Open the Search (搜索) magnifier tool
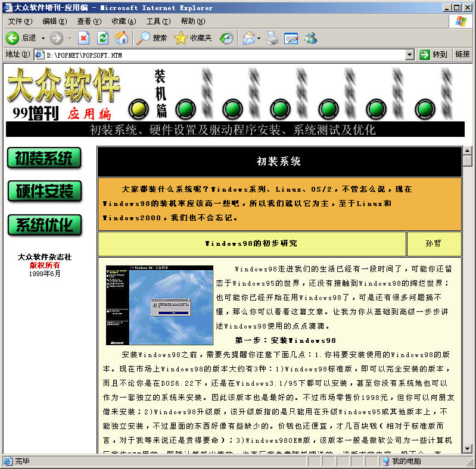Viewport: 476px width, 469px height. (x=152, y=38)
